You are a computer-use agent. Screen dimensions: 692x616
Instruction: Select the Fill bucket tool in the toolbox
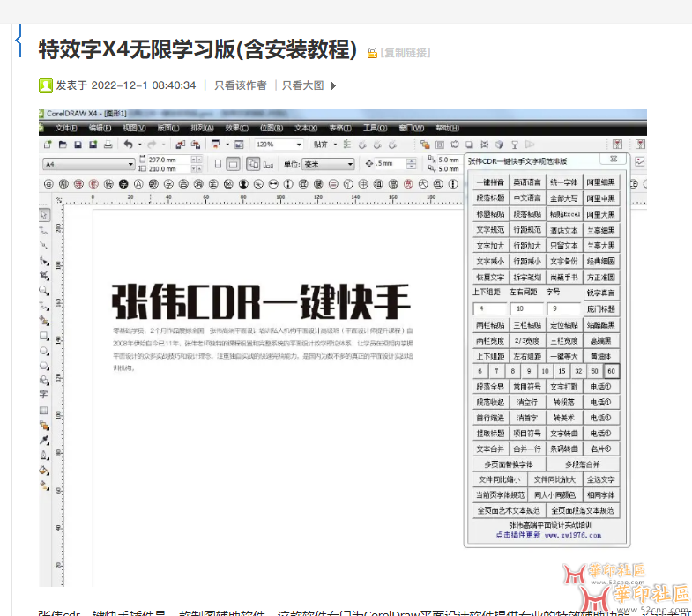pos(44,471)
